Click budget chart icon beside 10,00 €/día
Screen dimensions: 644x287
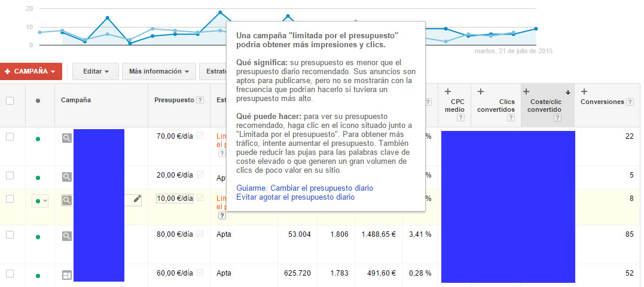200,198
